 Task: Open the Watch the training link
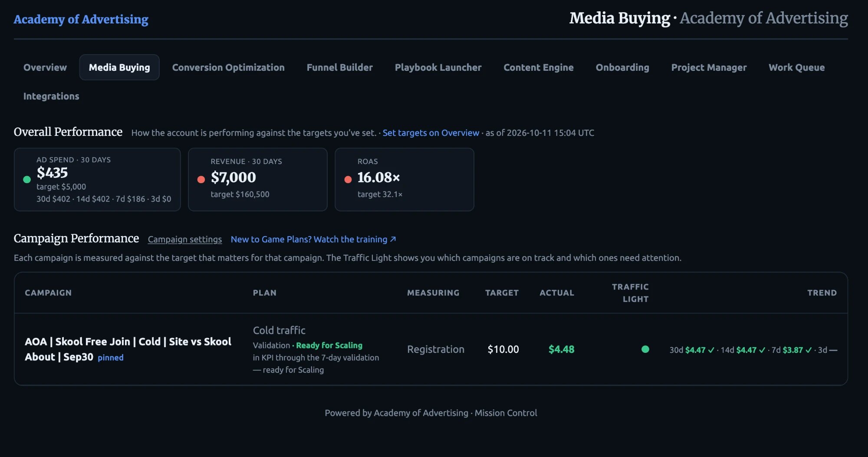coord(313,239)
